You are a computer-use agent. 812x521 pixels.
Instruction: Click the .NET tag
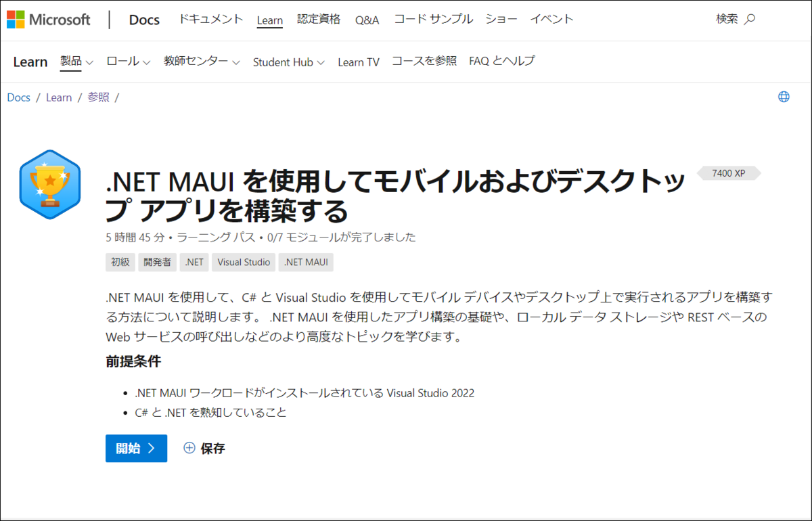[194, 262]
